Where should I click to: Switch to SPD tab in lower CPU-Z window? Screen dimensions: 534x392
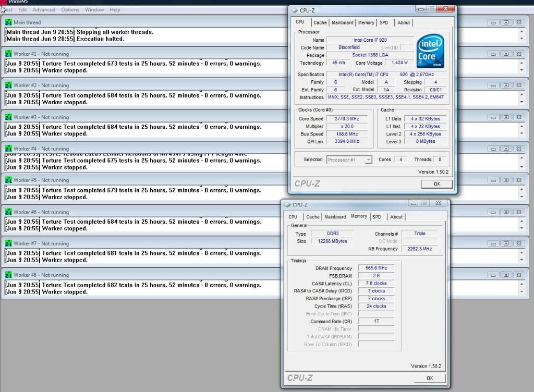tap(377, 217)
